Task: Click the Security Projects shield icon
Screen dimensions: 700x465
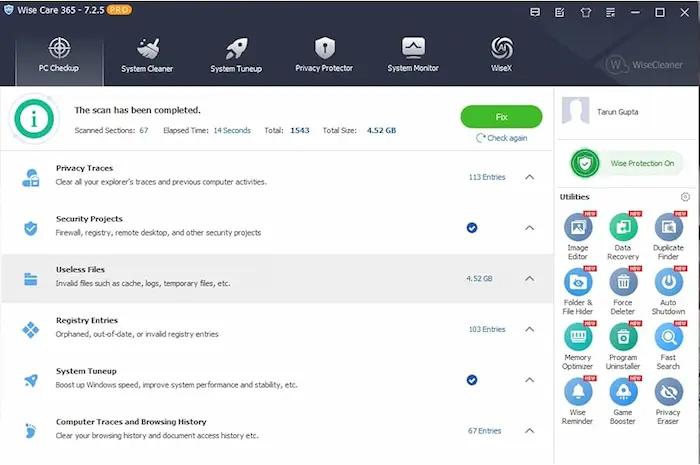Action: pos(31,228)
